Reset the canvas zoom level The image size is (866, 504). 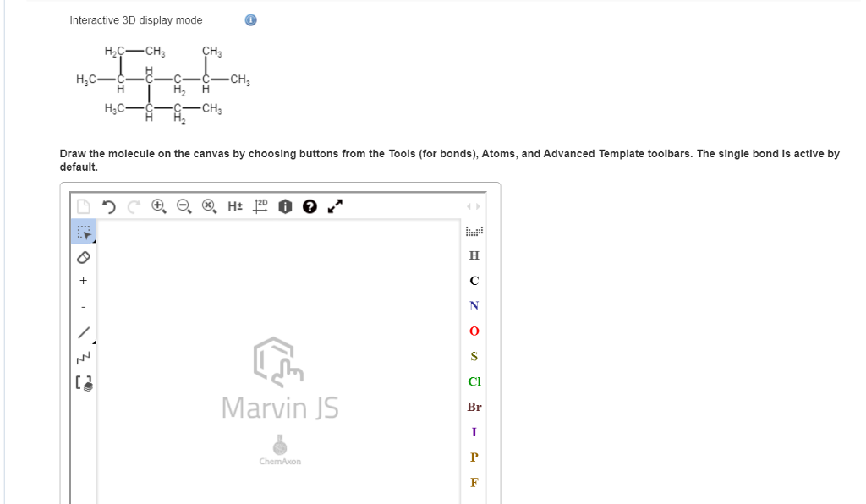pos(207,205)
